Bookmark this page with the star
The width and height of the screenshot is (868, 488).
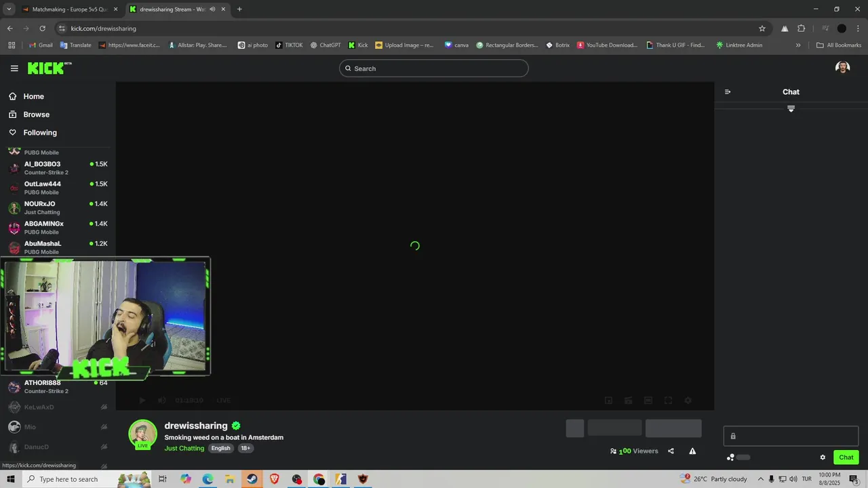click(x=762, y=28)
